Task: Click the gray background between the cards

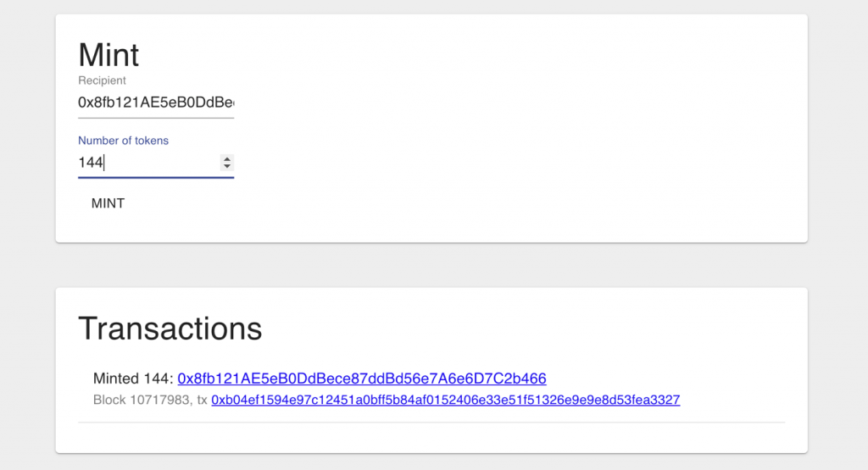Action: 431,265
